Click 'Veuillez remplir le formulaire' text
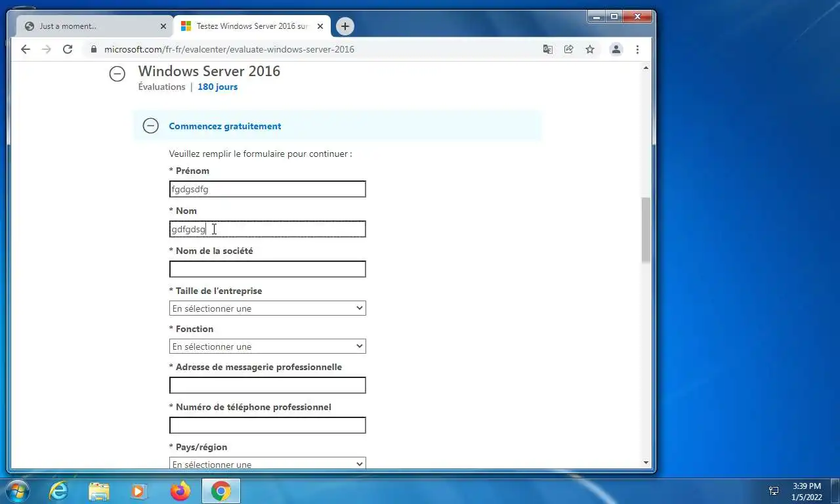Image resolution: width=840 pixels, height=504 pixels. [261, 154]
